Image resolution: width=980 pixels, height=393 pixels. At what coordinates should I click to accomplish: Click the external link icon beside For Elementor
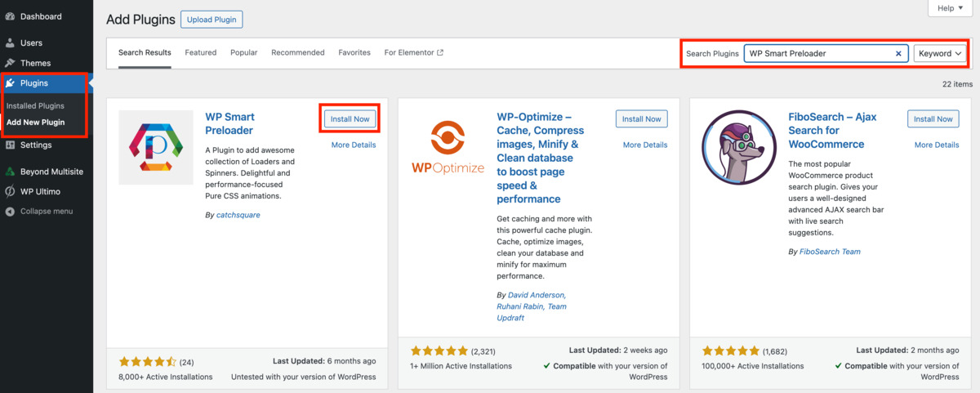click(440, 52)
